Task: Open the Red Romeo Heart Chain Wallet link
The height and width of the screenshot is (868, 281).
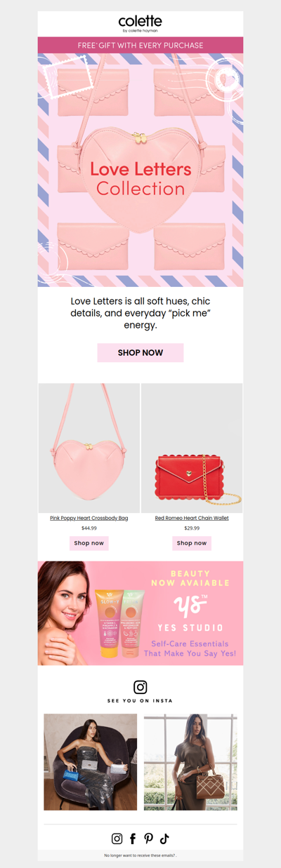Action: tap(192, 518)
